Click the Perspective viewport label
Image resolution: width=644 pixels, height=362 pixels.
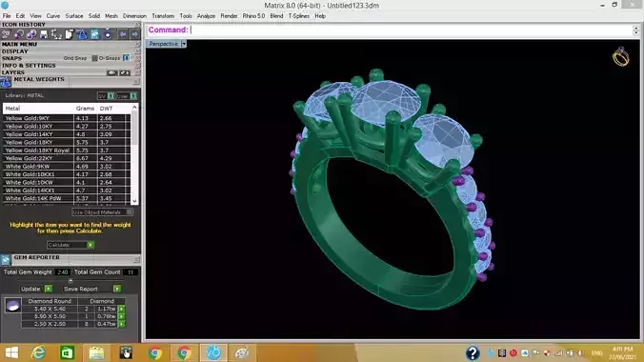[164, 44]
